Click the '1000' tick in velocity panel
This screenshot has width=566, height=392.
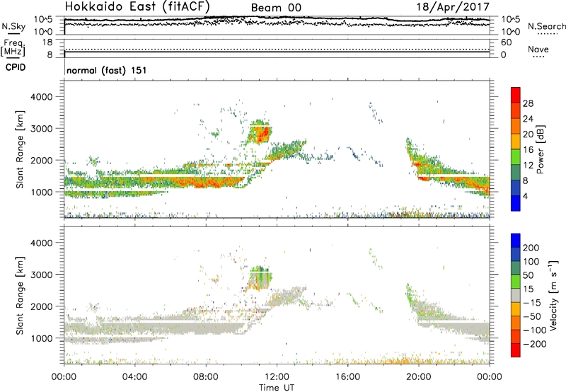click(41, 339)
